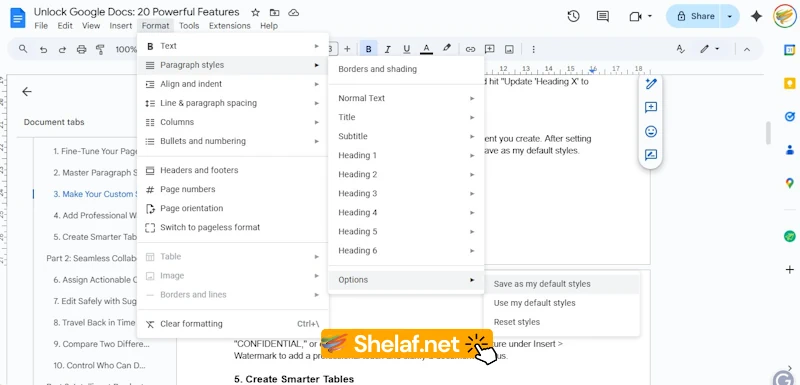Viewport: 800px width, 385px height.
Task: Close the document tabs panel with the back arrow
Action: pos(27,92)
